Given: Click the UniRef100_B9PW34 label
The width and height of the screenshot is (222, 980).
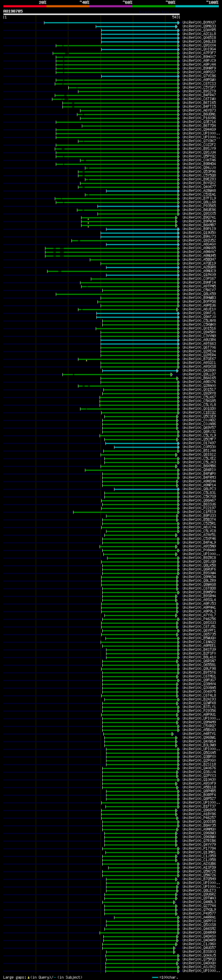Looking at the screenshot, I should 199,221.
